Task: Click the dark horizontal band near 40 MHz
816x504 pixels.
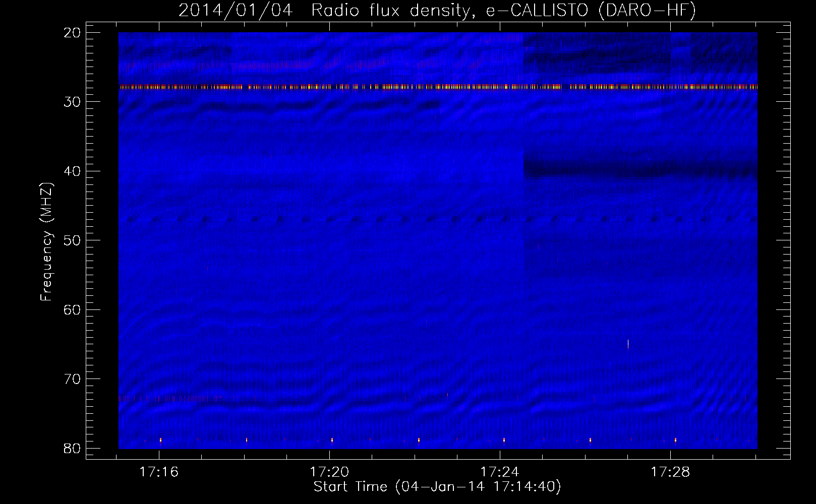Action: pos(640,168)
